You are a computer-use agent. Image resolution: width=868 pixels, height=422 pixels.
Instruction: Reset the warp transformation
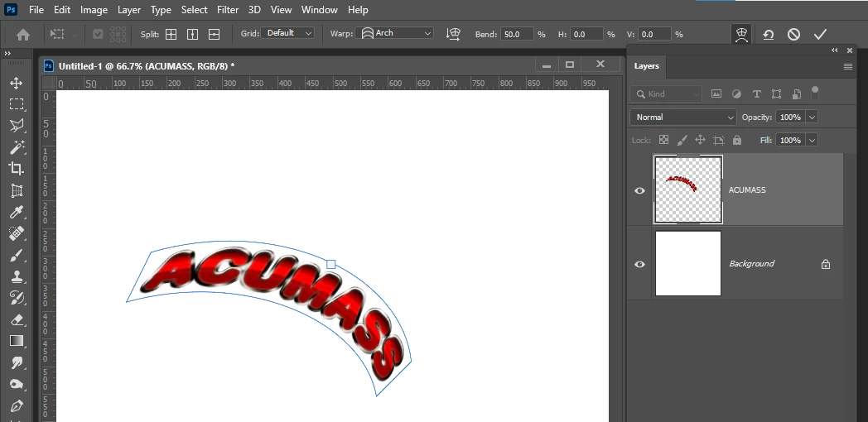768,34
